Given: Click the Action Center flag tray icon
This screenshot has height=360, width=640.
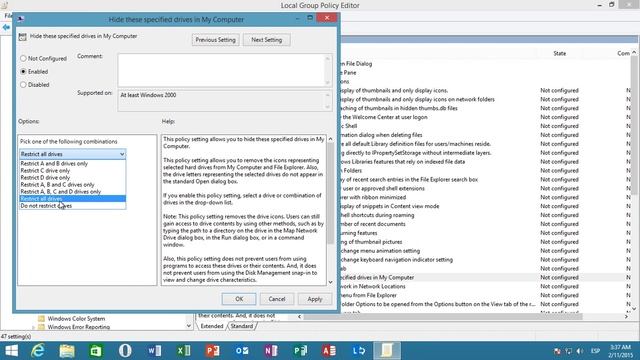Looking at the screenshot, I should click(557, 351).
